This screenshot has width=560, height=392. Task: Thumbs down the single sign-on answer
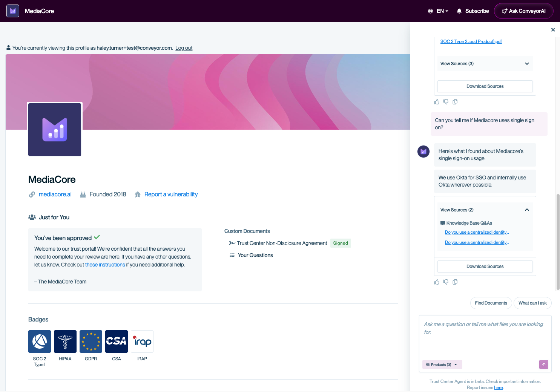(x=446, y=282)
